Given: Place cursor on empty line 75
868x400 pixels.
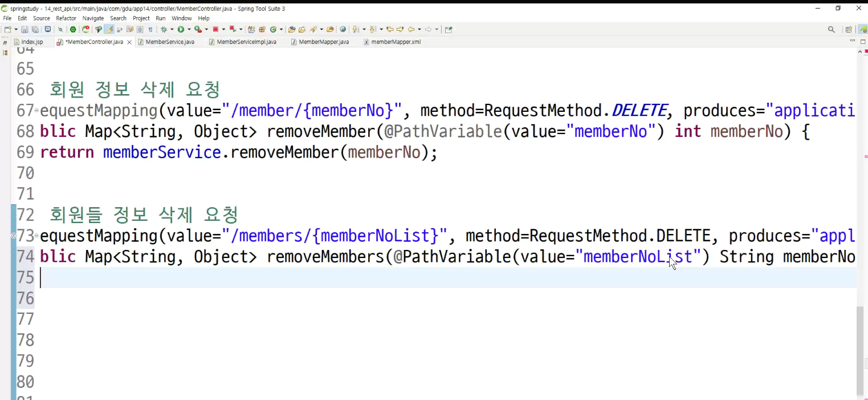Looking at the screenshot, I should [447, 277].
